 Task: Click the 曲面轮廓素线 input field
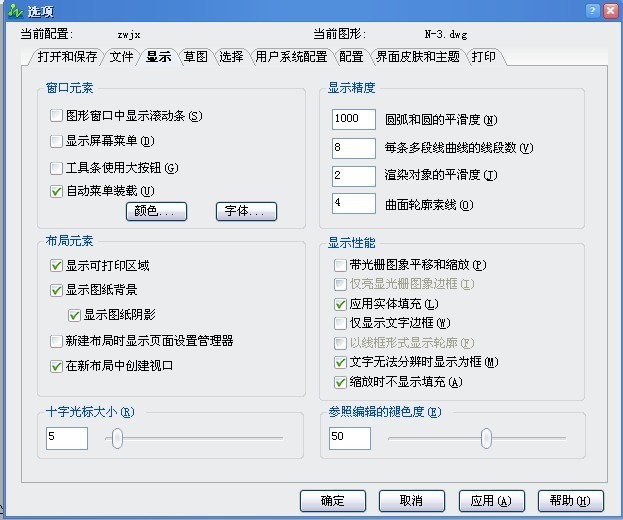pyautogui.click(x=354, y=203)
